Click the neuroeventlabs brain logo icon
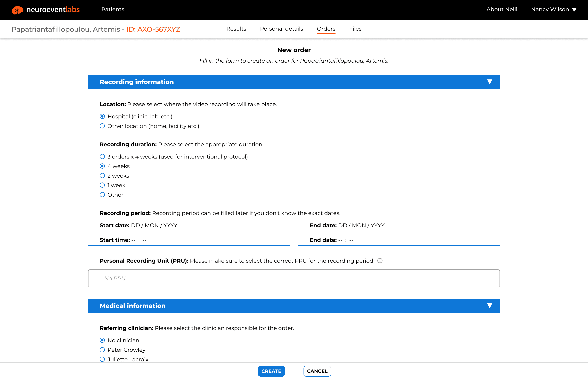588x380 pixels. 17,10
